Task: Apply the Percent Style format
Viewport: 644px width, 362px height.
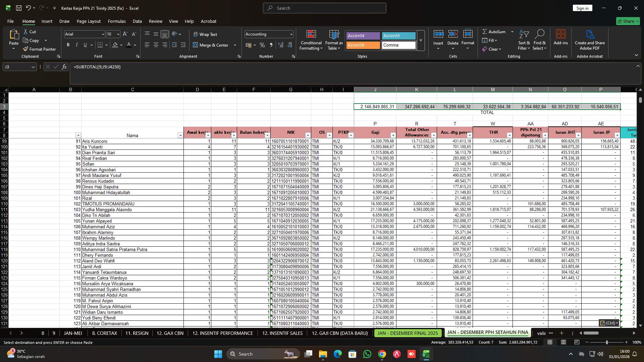Action: [262, 45]
